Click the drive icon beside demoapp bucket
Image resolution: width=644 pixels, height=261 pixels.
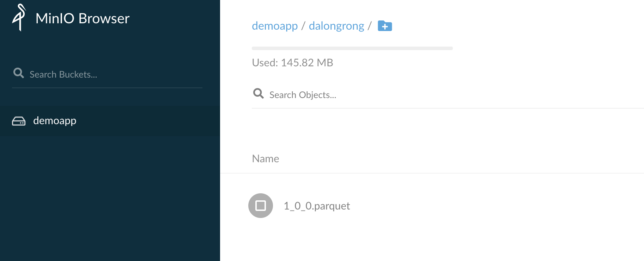[19, 121]
